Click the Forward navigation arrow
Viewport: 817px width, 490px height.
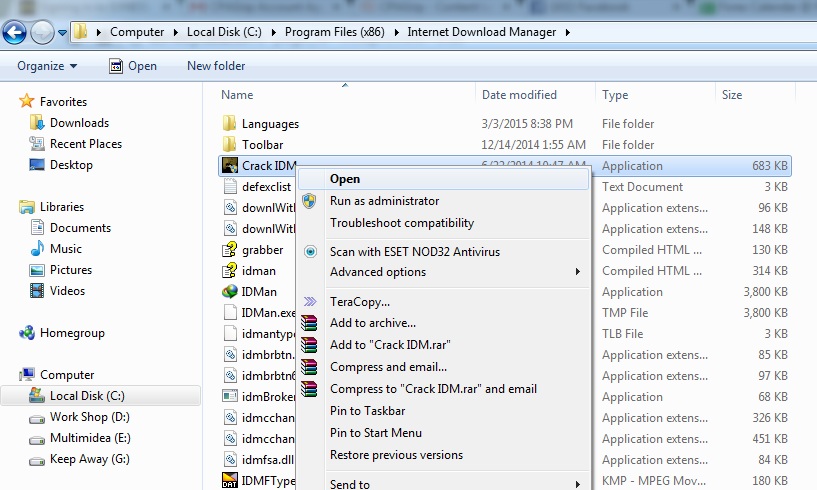coord(42,33)
